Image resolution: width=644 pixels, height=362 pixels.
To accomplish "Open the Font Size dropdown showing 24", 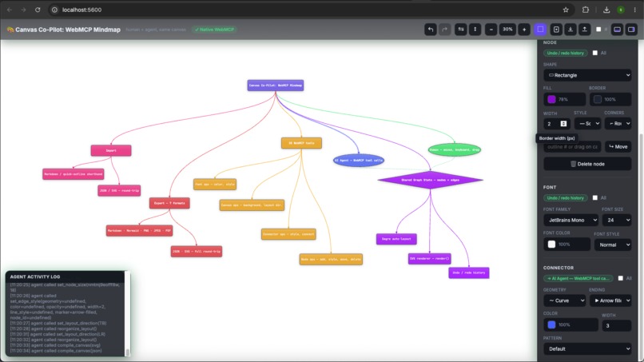I will click(617, 221).
